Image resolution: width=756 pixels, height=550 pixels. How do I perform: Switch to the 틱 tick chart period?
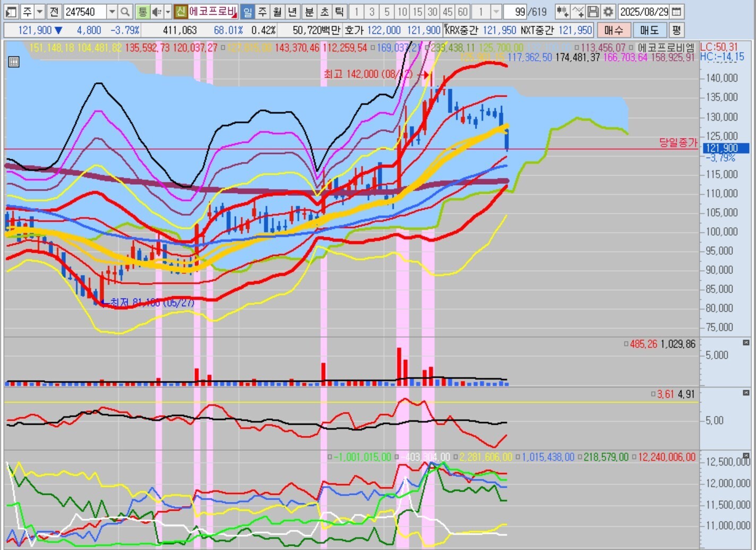[339, 12]
